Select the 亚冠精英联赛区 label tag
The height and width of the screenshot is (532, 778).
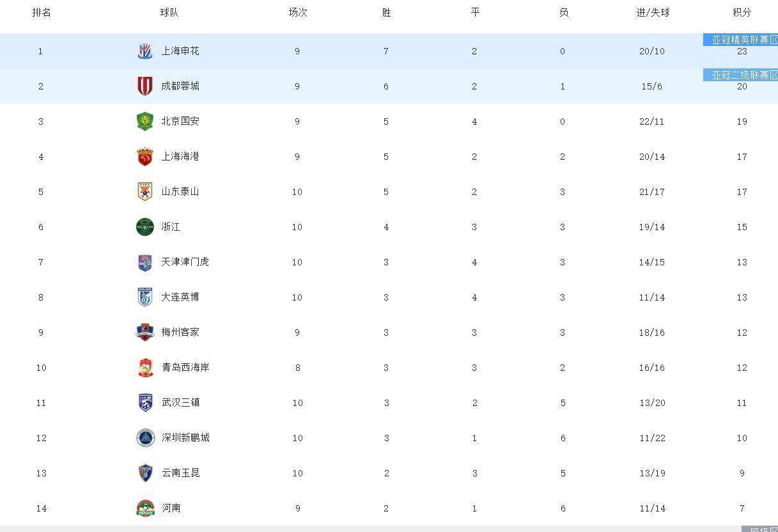tap(740, 40)
